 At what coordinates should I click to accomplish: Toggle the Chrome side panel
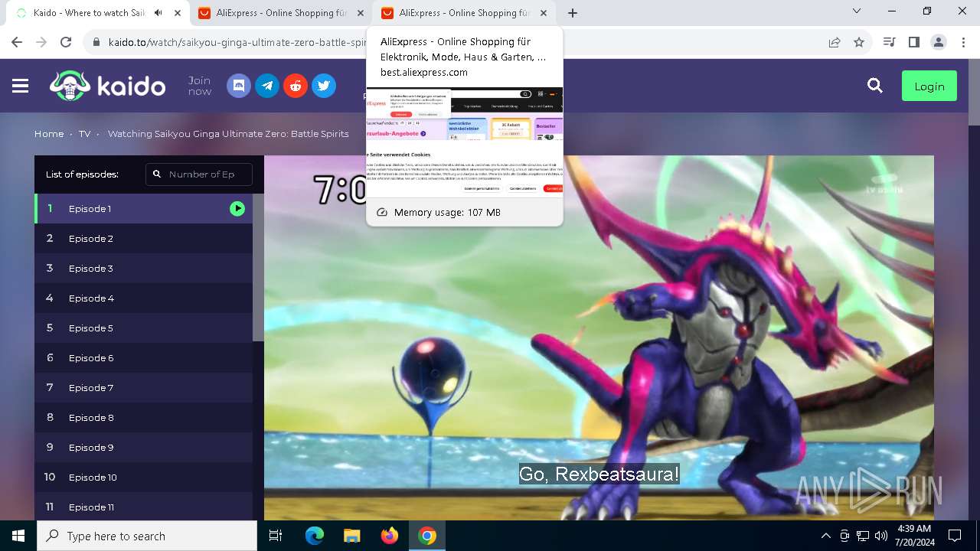913,42
